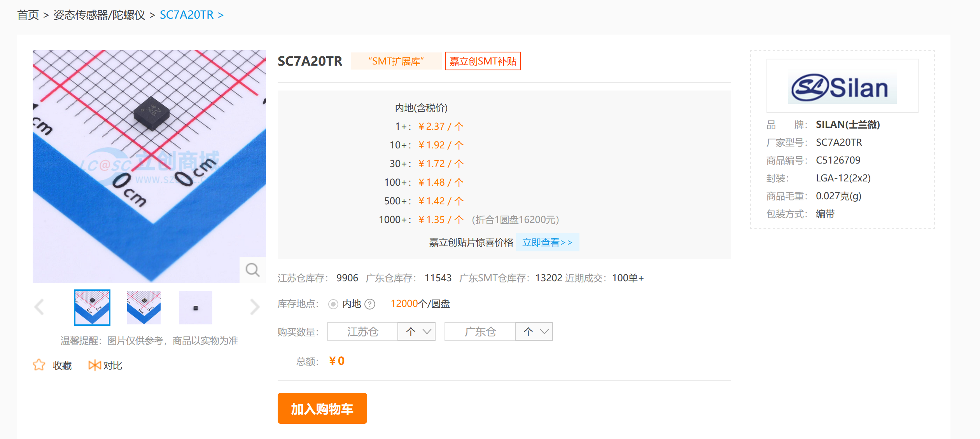
Task: Click the SC7A20TR breadcrumb link
Action: pyautogui.click(x=187, y=15)
